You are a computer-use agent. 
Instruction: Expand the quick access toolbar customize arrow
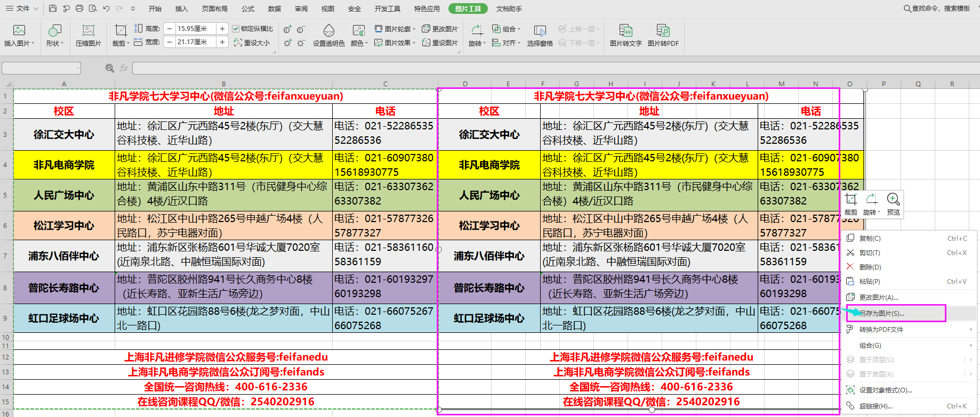133,9
